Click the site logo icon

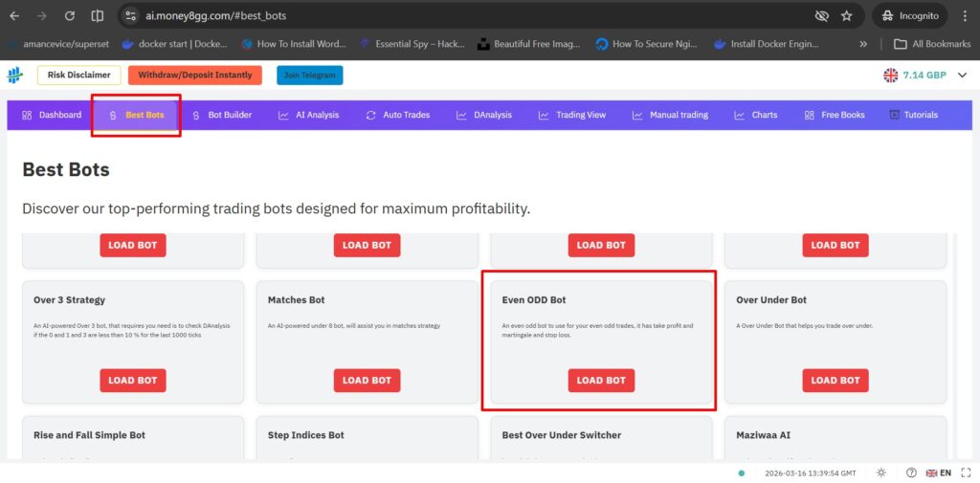click(14, 75)
